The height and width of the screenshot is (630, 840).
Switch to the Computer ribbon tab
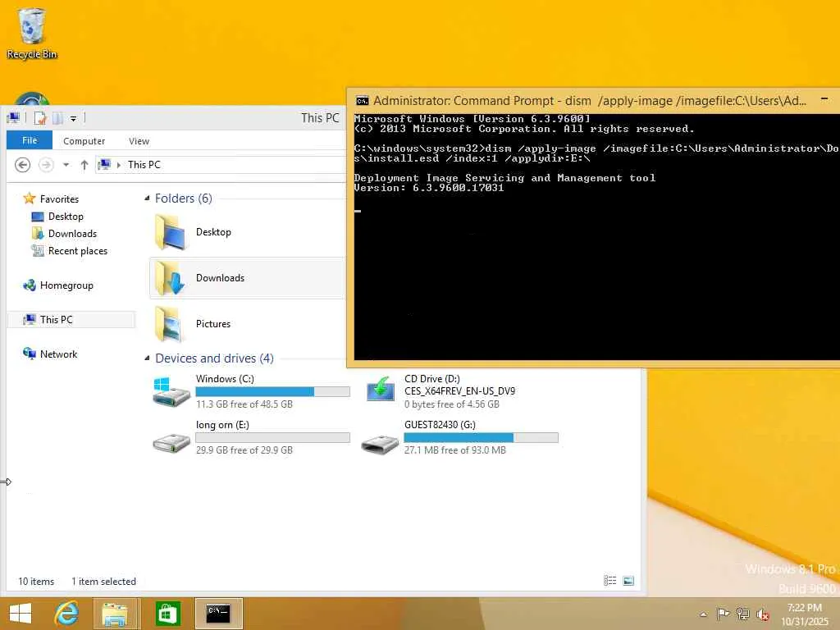(84, 141)
